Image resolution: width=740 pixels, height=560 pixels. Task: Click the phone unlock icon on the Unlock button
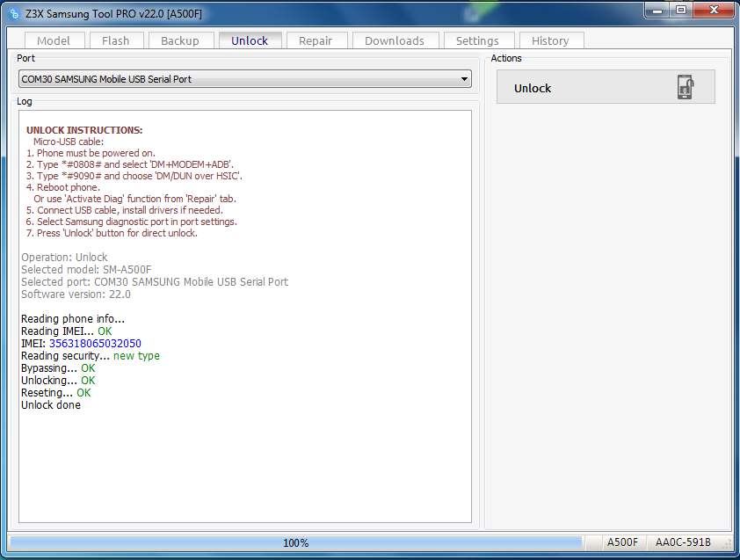pos(686,87)
